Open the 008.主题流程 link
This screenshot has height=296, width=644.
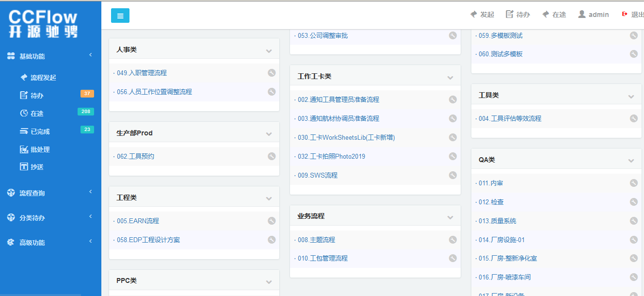pyautogui.click(x=316, y=240)
